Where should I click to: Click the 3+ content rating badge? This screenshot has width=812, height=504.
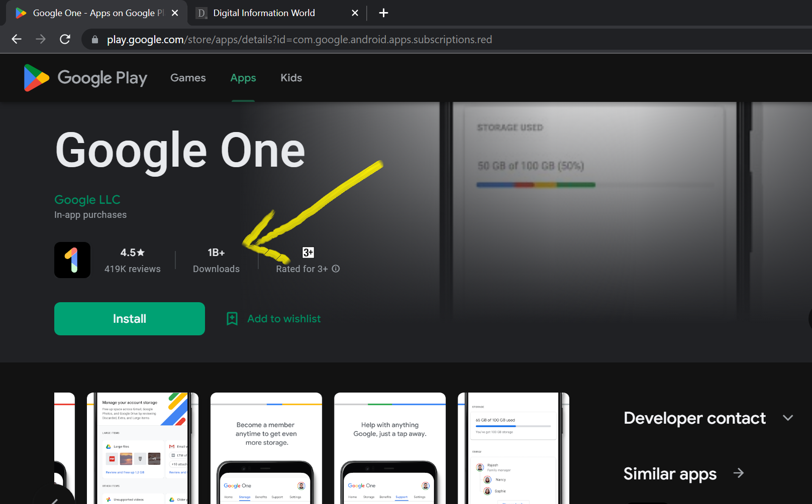pyautogui.click(x=308, y=253)
